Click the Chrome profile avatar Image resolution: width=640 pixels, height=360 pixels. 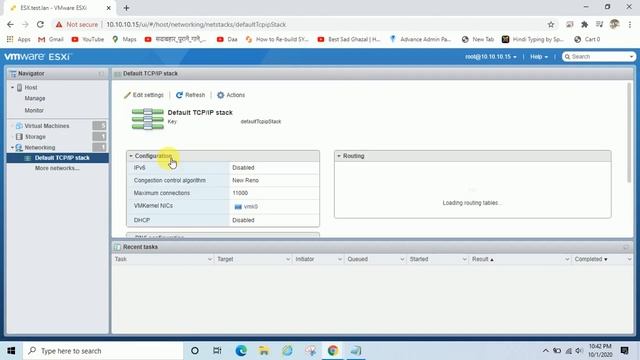coord(614,24)
